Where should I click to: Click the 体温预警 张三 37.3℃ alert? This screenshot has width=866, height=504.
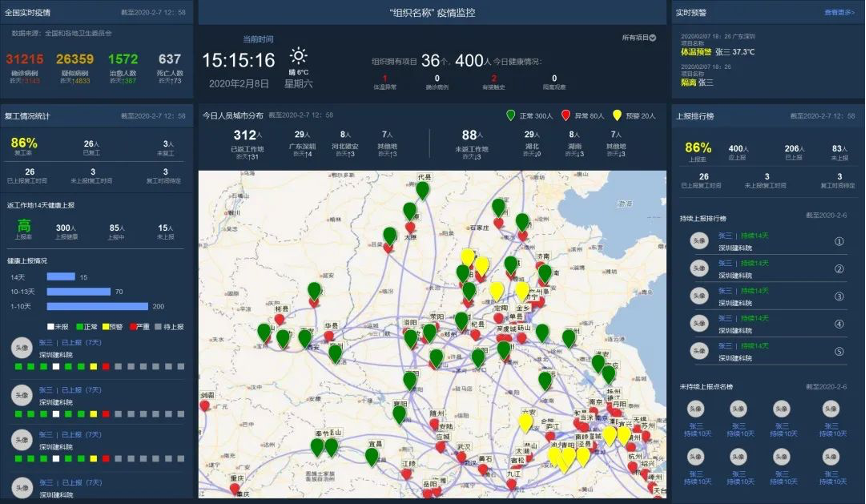click(x=717, y=52)
